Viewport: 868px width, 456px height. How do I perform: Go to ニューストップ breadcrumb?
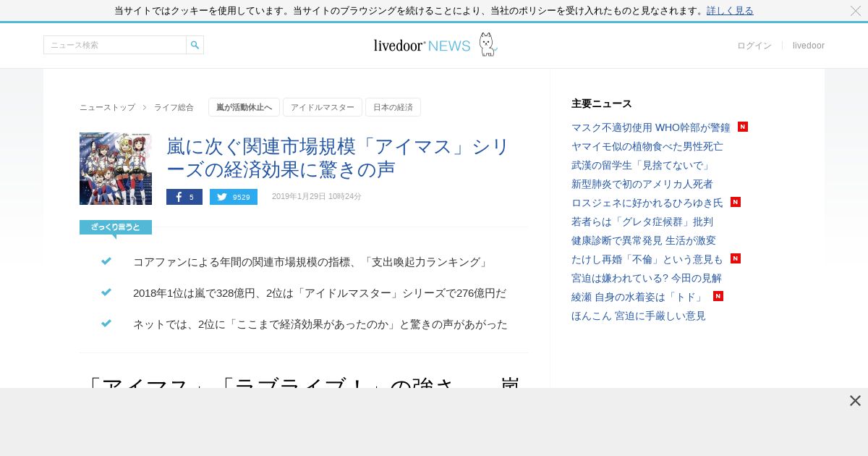pyautogui.click(x=107, y=107)
